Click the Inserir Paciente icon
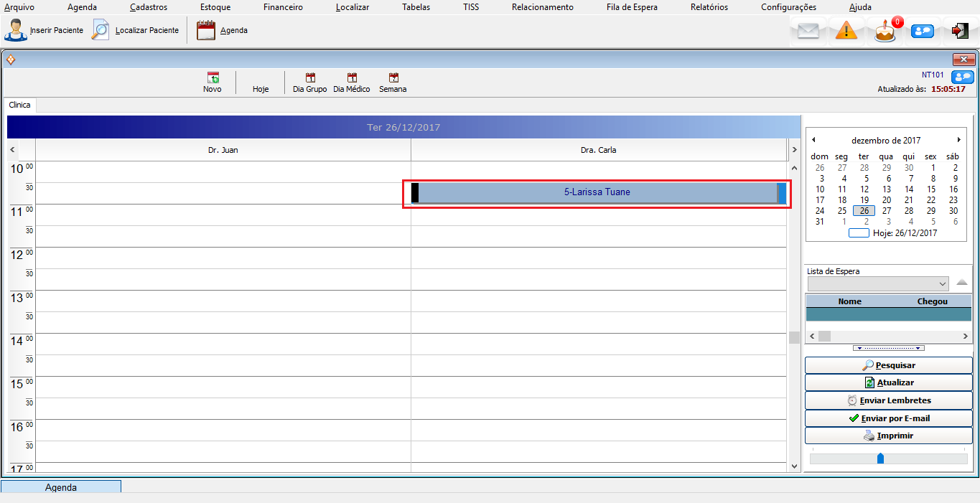The image size is (980, 503). point(15,31)
